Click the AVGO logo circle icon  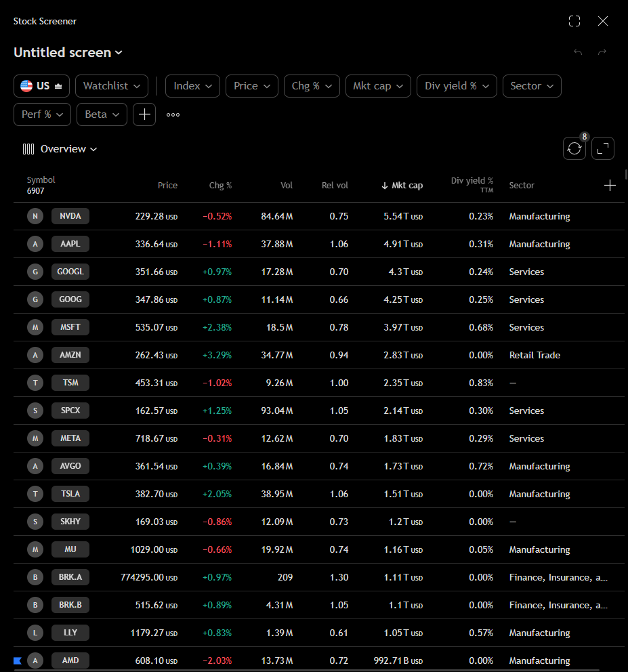pyautogui.click(x=35, y=466)
